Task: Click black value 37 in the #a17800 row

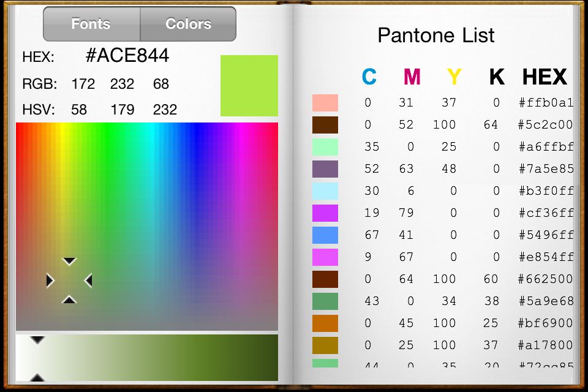Action: (491, 345)
